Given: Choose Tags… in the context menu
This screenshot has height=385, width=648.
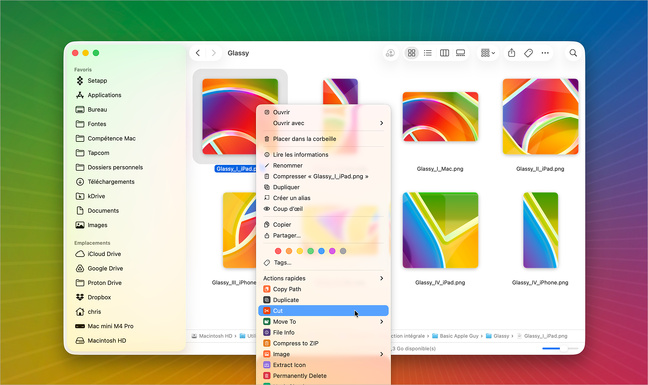Looking at the screenshot, I should click(x=323, y=263).
